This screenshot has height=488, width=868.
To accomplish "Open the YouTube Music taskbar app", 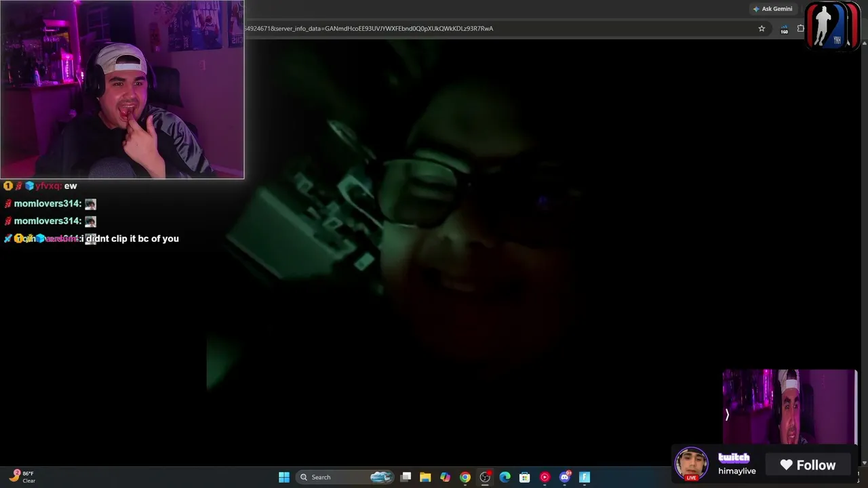I will click(545, 477).
